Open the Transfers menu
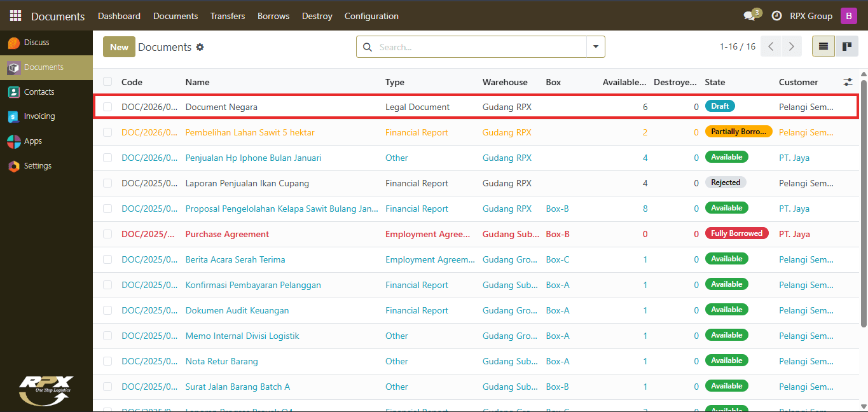This screenshot has width=868, height=412. tap(228, 16)
